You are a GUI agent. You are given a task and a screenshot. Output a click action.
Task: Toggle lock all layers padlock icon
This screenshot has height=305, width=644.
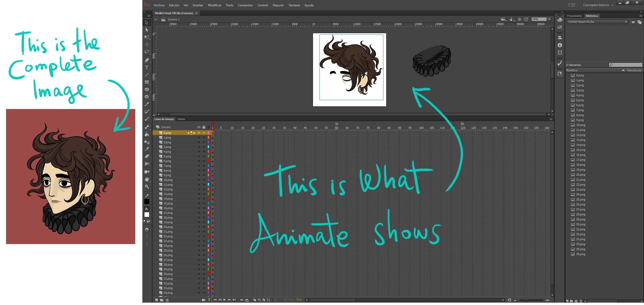pos(204,127)
